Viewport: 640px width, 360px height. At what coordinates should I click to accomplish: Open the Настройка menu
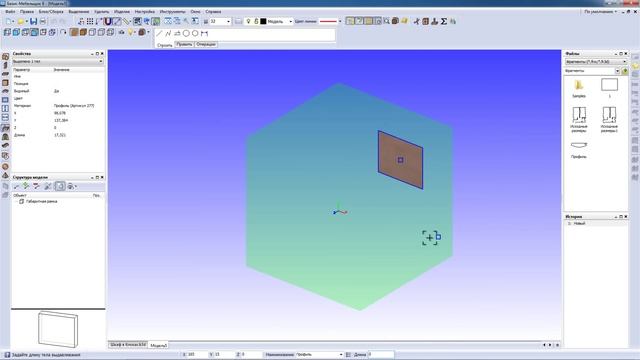pyautogui.click(x=144, y=11)
